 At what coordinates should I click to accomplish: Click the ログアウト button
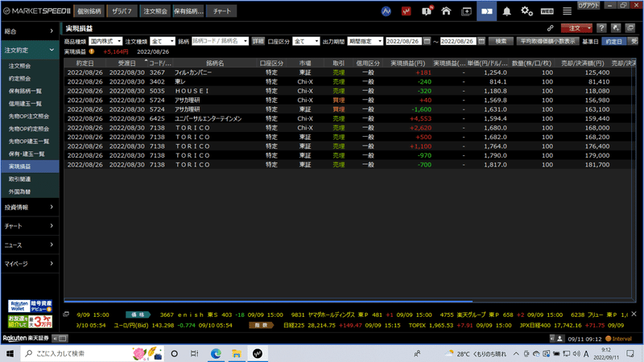588,6
